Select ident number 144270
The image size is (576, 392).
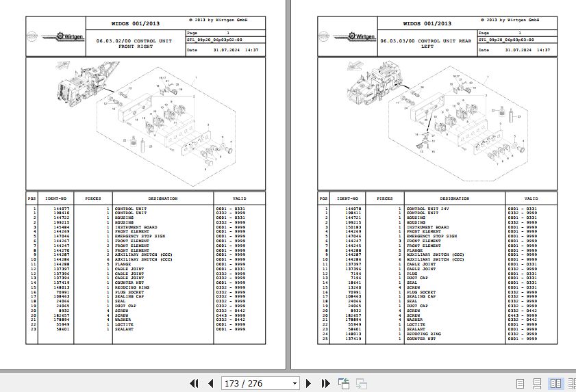coord(62,250)
